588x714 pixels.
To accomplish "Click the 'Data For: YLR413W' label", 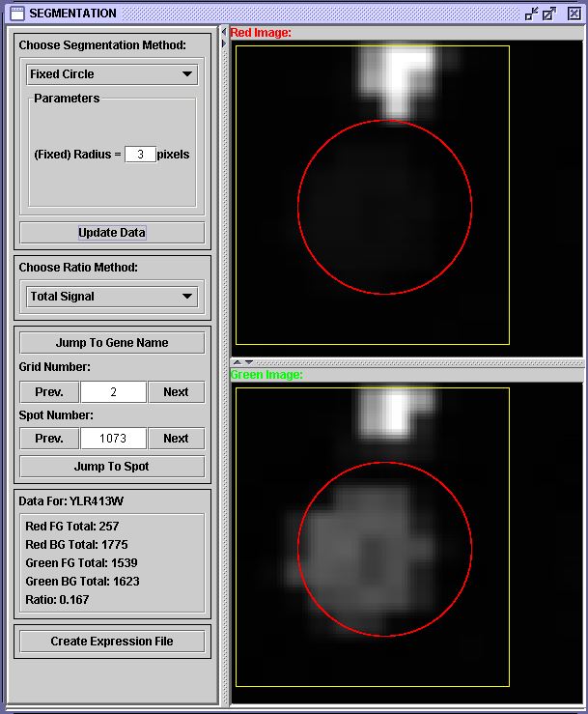I will pyautogui.click(x=71, y=501).
